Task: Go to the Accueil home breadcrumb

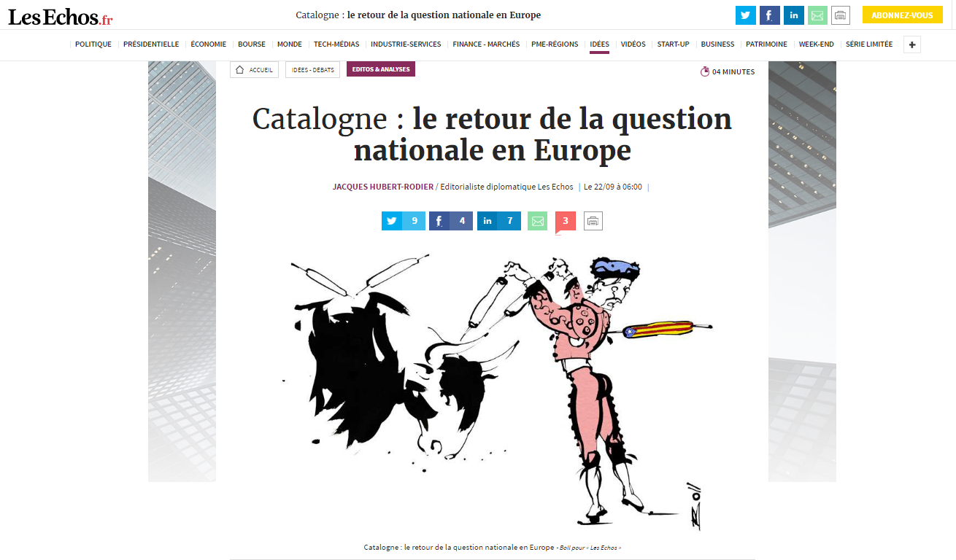Action: (254, 70)
